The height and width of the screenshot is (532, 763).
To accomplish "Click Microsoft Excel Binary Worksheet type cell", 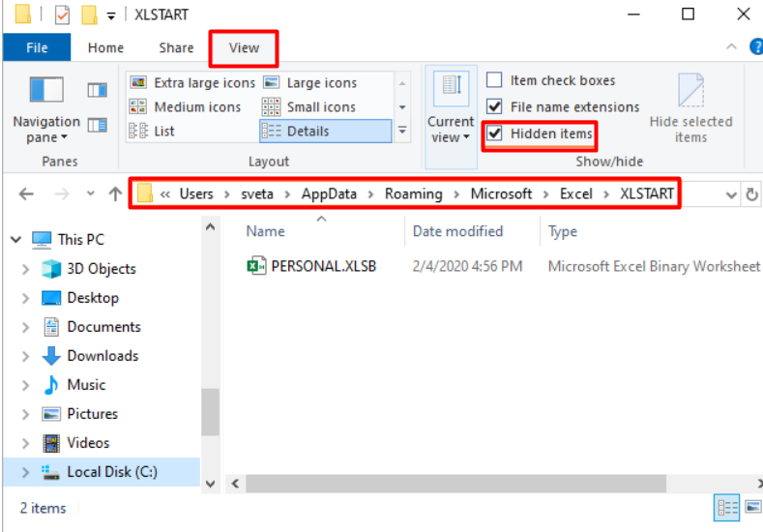I will tap(654, 266).
